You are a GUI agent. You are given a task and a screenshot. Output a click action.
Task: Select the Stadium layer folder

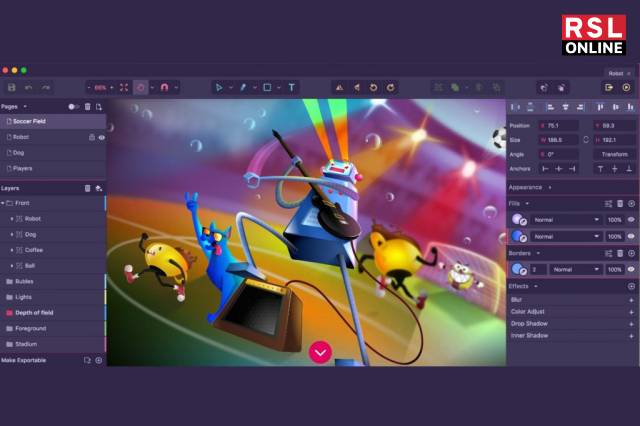point(53,344)
